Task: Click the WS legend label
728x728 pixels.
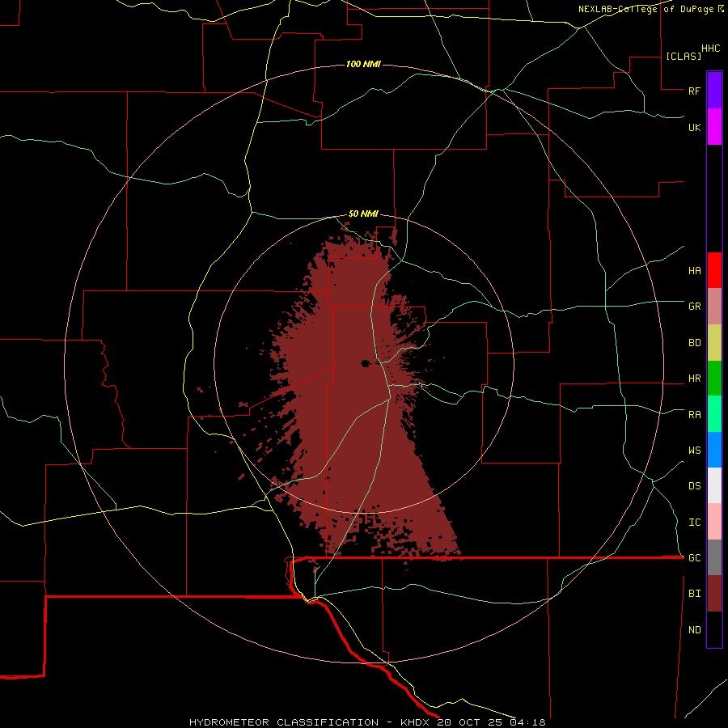Action: 694,451
